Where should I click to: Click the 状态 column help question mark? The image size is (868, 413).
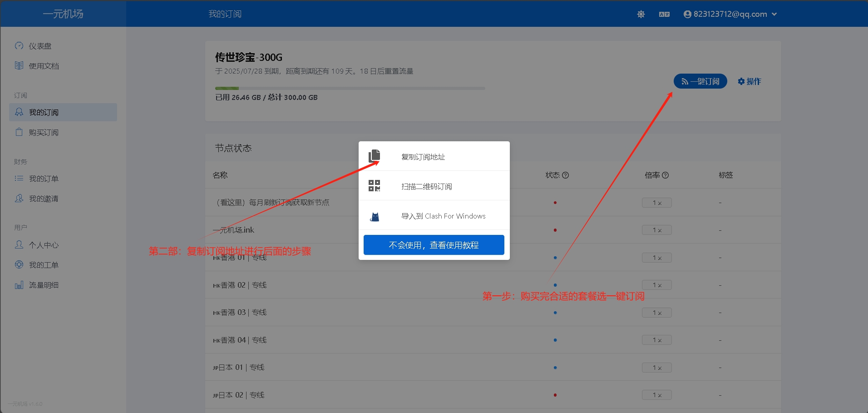[x=566, y=175]
